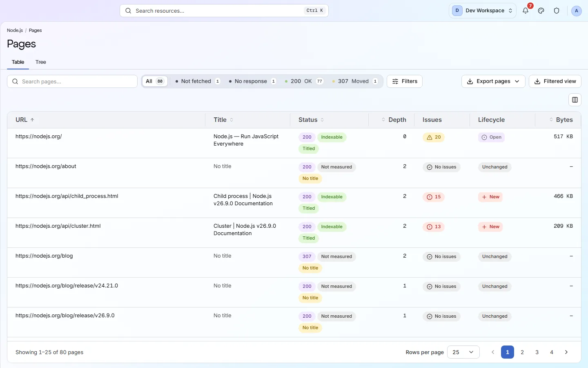Focus the Search pages field
The image size is (588, 368).
(72, 81)
